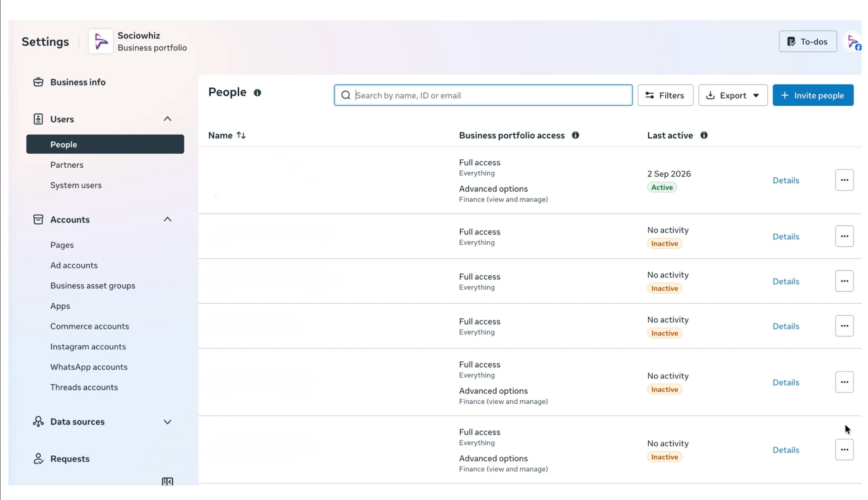Screen dimensions: 868x500
Task: Click the Users section icon
Action: (38, 119)
